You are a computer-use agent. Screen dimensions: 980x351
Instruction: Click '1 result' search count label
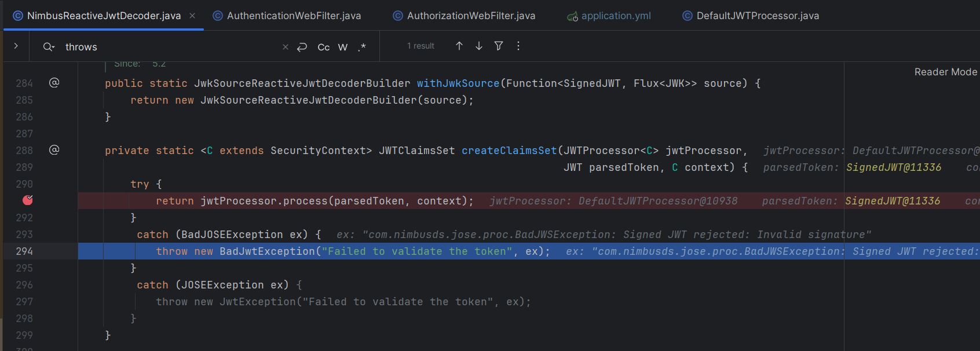coord(420,46)
